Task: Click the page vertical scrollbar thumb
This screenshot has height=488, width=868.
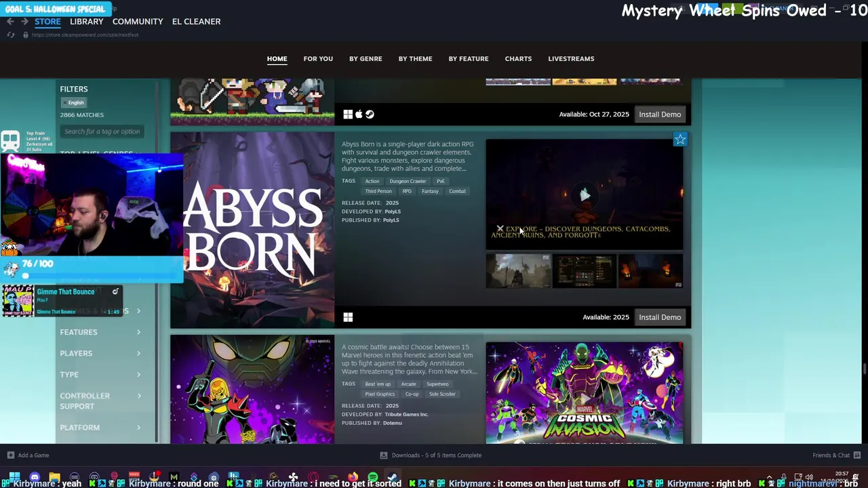Action: tap(865, 368)
